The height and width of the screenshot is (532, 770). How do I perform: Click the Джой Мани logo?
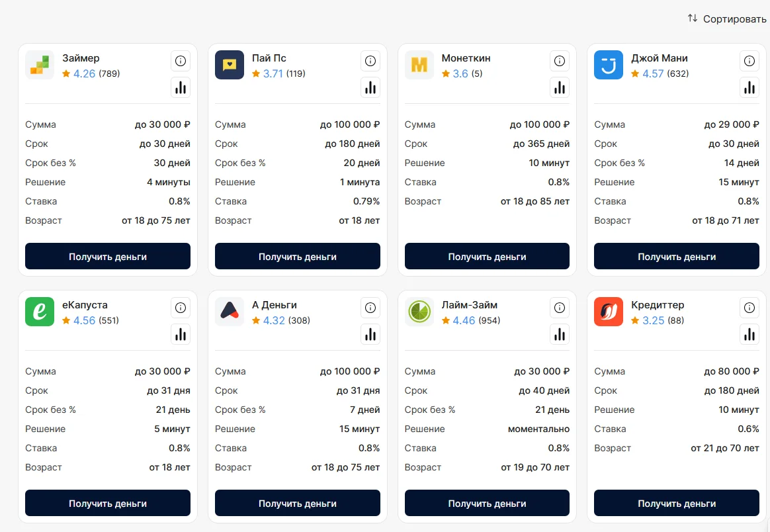point(609,65)
